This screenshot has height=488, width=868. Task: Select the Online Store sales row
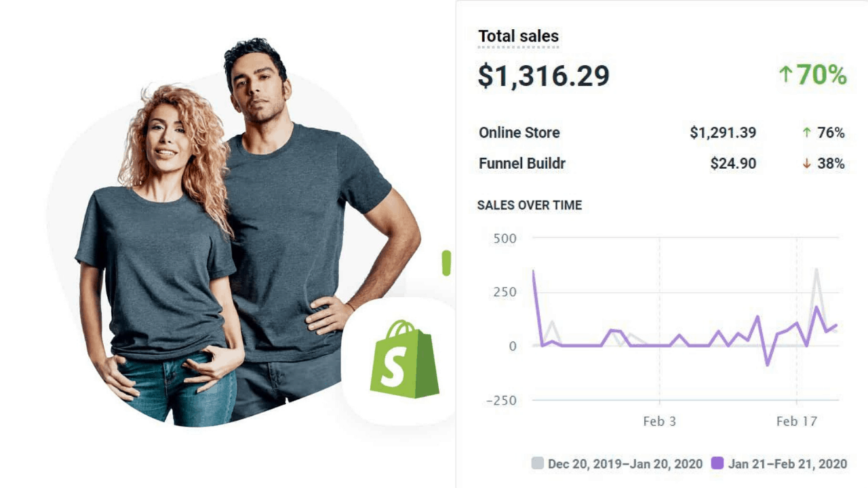point(662,133)
